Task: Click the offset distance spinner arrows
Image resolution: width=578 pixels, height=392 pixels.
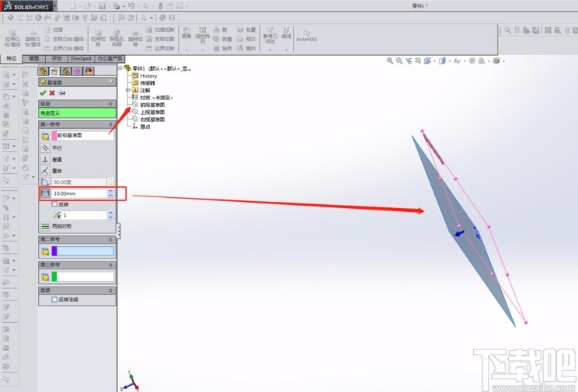Action: click(110, 193)
